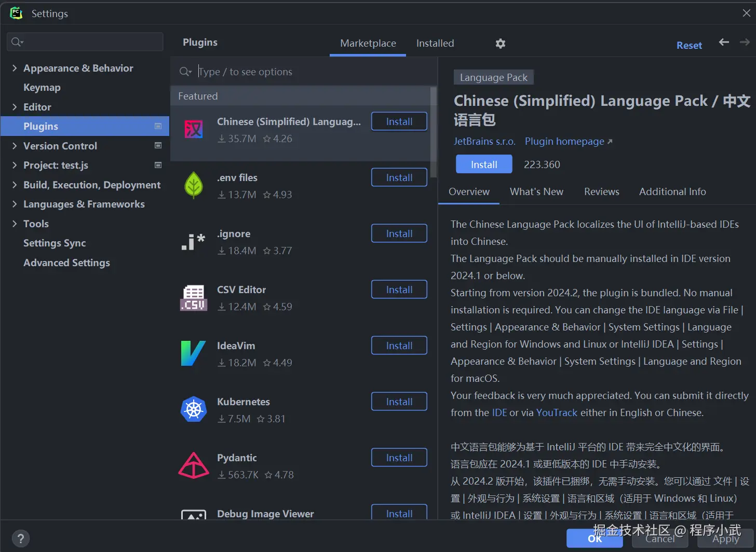Install the Pydantic plugin
The height and width of the screenshot is (552, 756).
[x=399, y=458]
